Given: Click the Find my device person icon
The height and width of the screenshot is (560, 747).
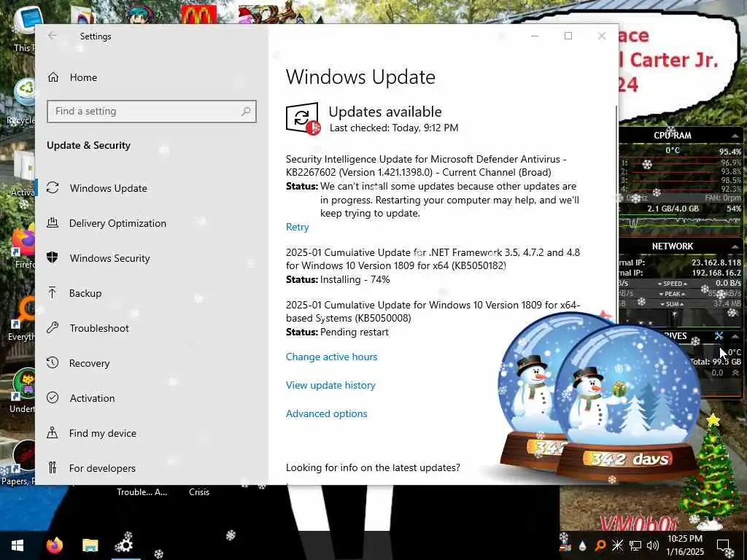Looking at the screenshot, I should click(53, 432).
